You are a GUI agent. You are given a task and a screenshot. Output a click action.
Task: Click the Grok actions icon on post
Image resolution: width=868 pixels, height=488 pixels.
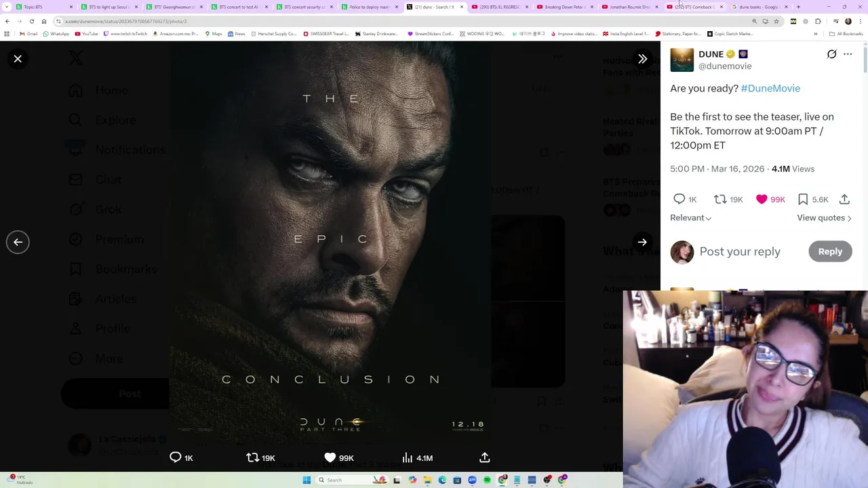tap(831, 54)
